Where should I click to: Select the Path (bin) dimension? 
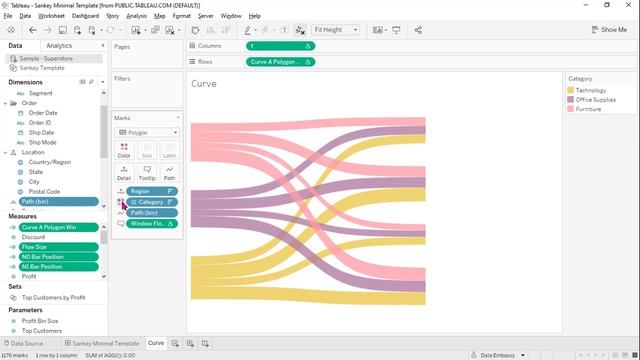58,202
